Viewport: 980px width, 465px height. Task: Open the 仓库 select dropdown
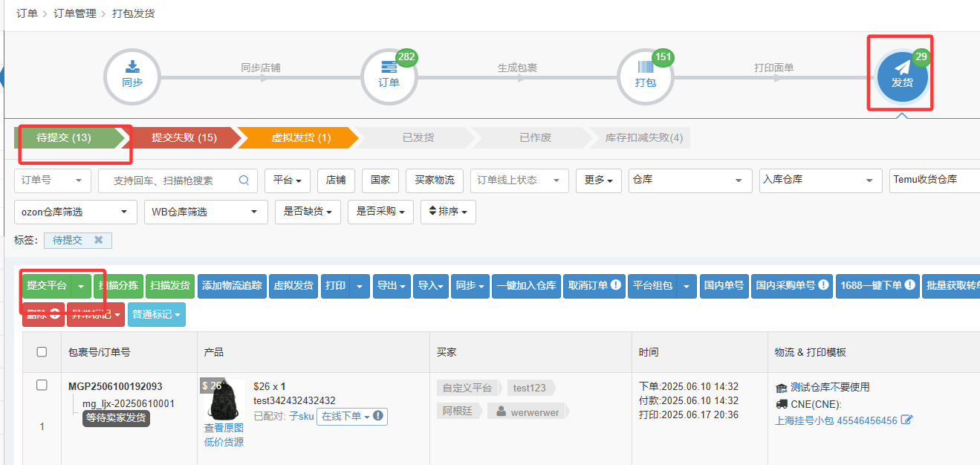pyautogui.click(x=690, y=181)
